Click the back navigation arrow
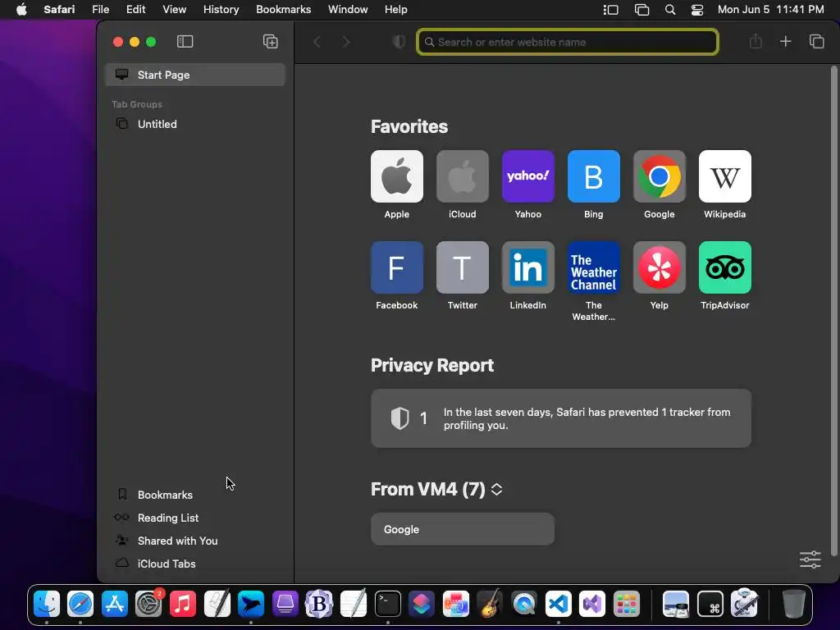 pyautogui.click(x=317, y=42)
